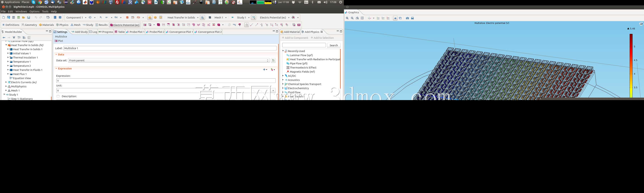Click the Streamline plot icon
644x193 pixels.
coord(198,25)
